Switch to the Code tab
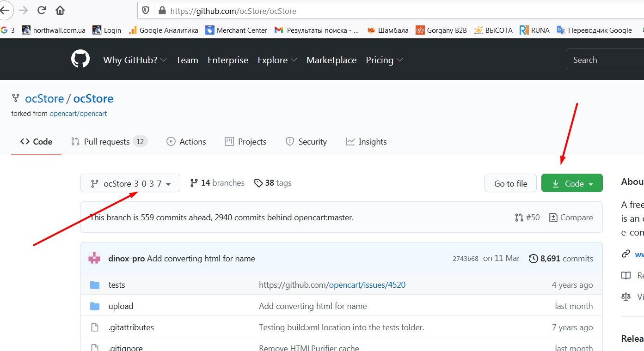Viewport: 644px width, 351px height. pyautogui.click(x=36, y=142)
